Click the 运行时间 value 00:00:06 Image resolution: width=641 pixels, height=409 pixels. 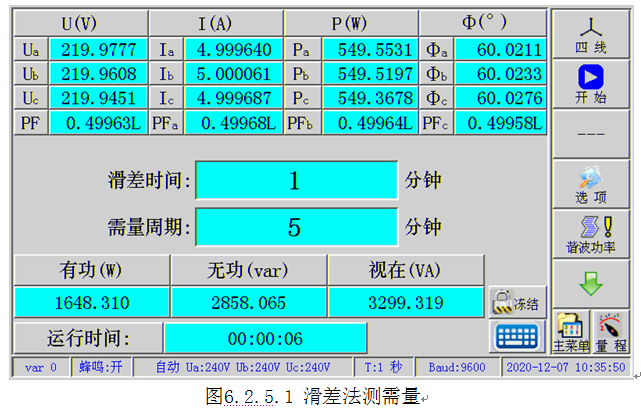[265, 338]
